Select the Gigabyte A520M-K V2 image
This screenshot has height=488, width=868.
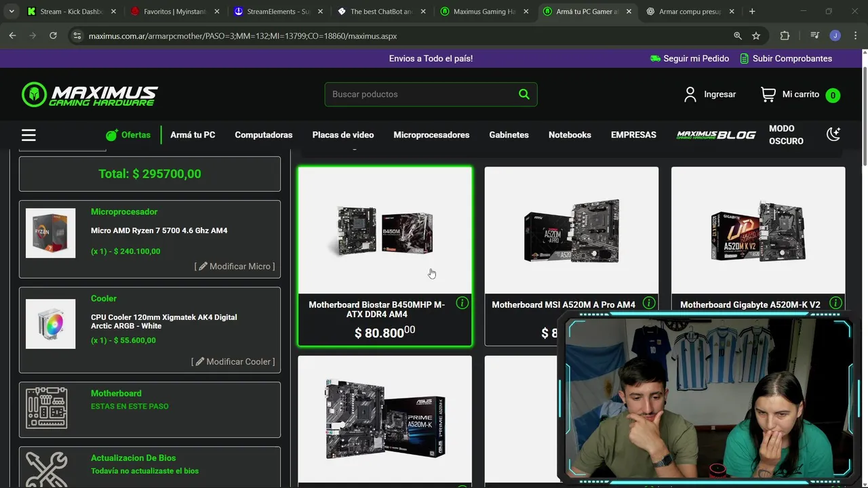pyautogui.click(x=758, y=230)
